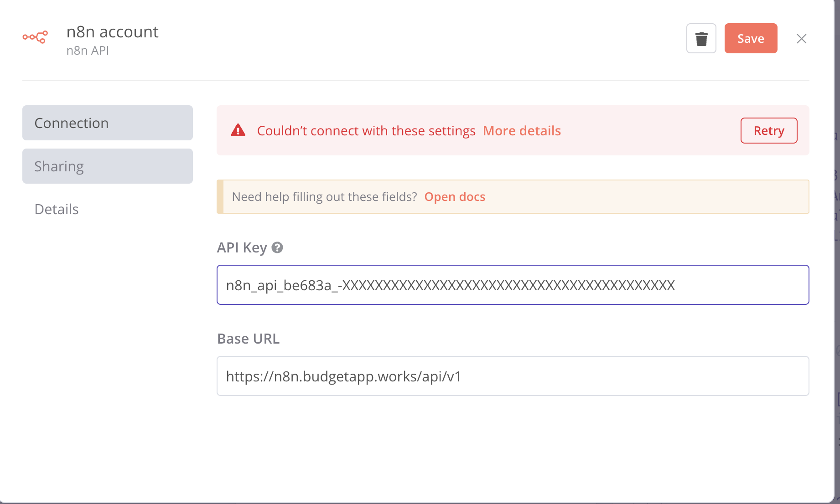
Task: Switch to the Sharing tab
Action: 108,166
